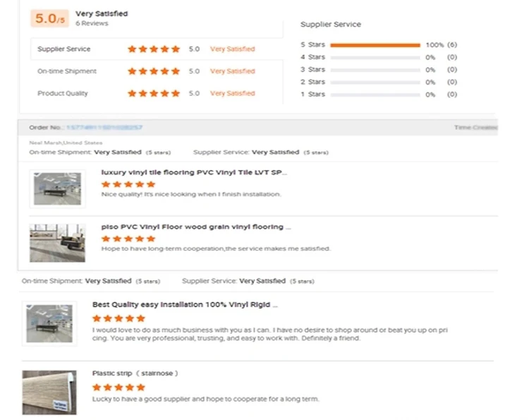This screenshot has height=420, width=529.
Task: Click the 'Supplier Service' chart heading
Action: coord(331,24)
